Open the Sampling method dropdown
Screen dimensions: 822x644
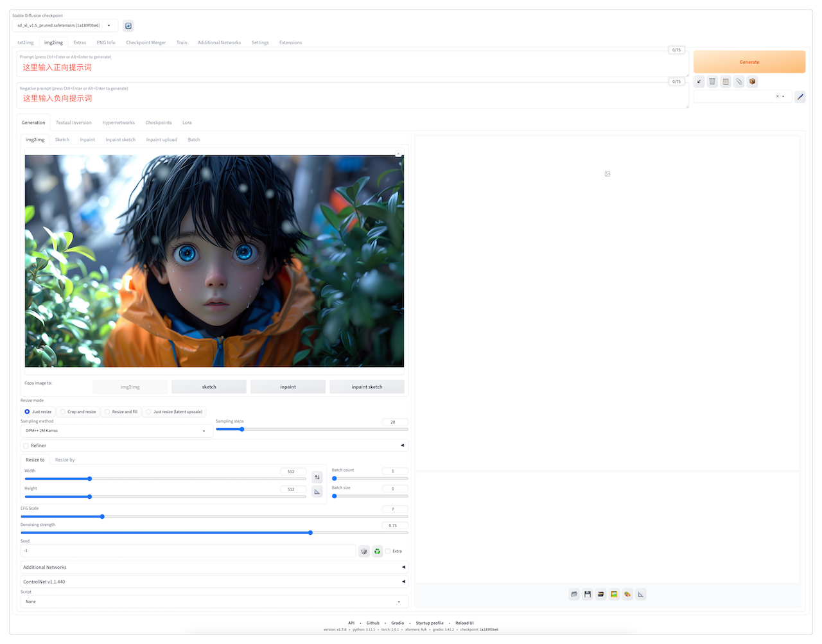point(116,431)
